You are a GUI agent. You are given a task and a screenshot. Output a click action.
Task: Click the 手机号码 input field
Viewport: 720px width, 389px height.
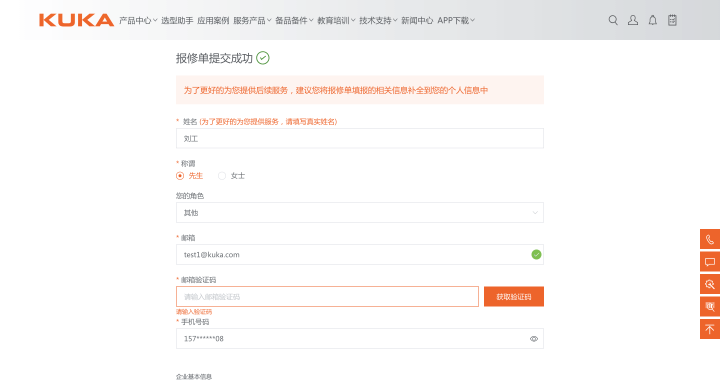tap(360, 338)
